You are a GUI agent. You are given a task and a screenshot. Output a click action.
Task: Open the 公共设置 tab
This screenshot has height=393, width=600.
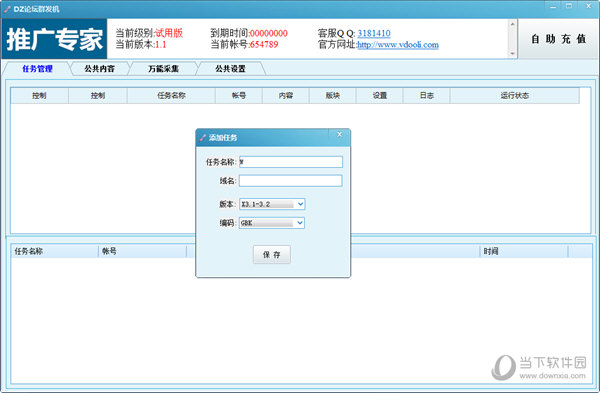point(230,68)
